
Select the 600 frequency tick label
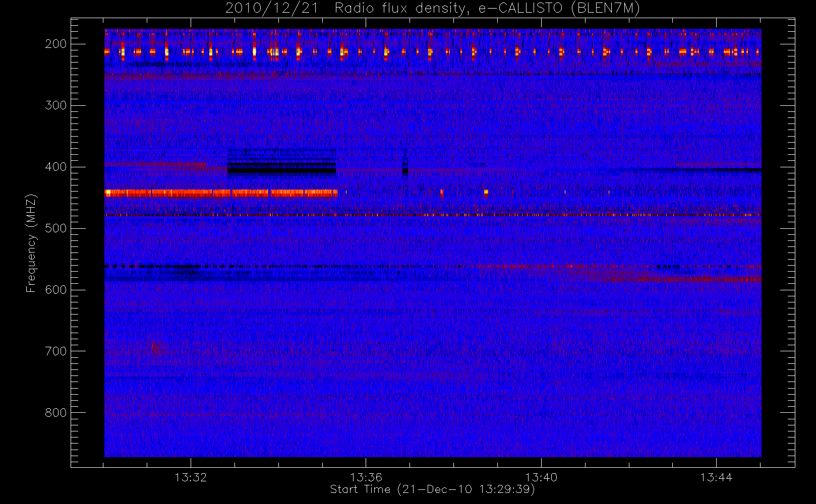tap(56, 290)
